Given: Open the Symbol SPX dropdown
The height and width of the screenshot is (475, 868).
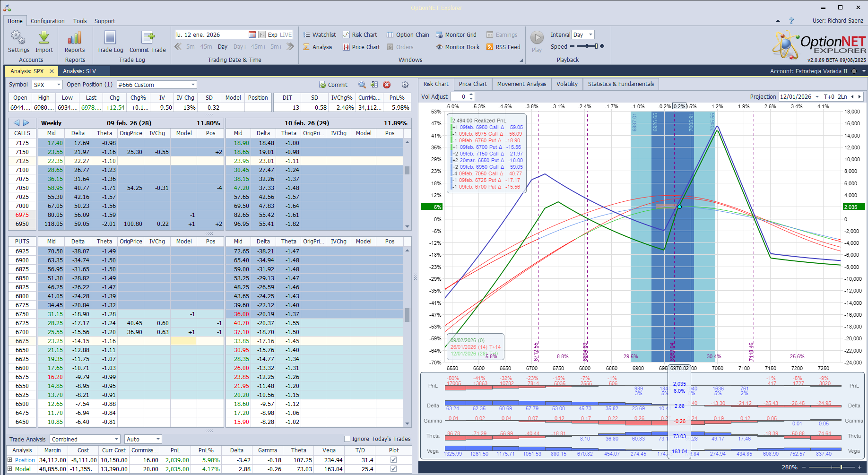Looking at the screenshot, I should 59,85.
